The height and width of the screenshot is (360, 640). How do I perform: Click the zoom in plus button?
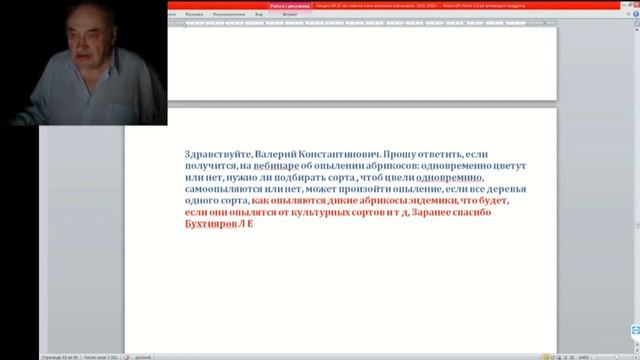pyautogui.click(x=636, y=357)
